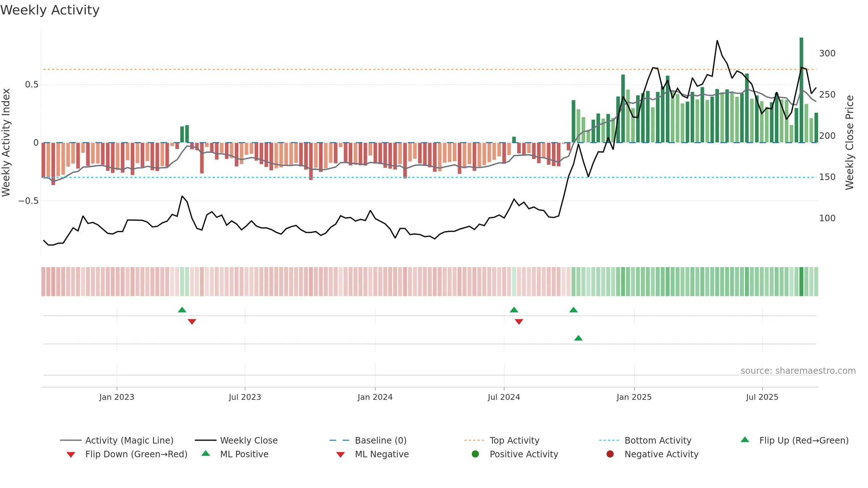The height and width of the screenshot is (488, 868).
Task: Toggle the Baseline (0) legend entry
Action: point(368,440)
